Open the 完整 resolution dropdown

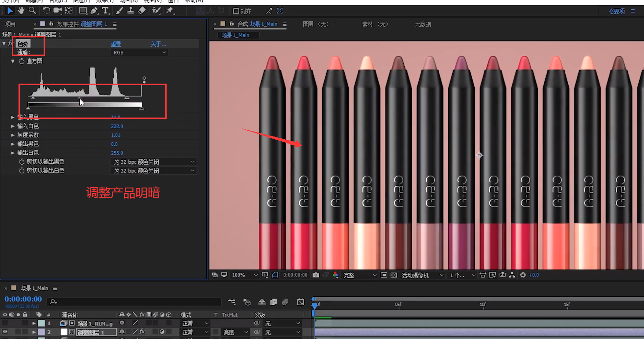pos(360,275)
